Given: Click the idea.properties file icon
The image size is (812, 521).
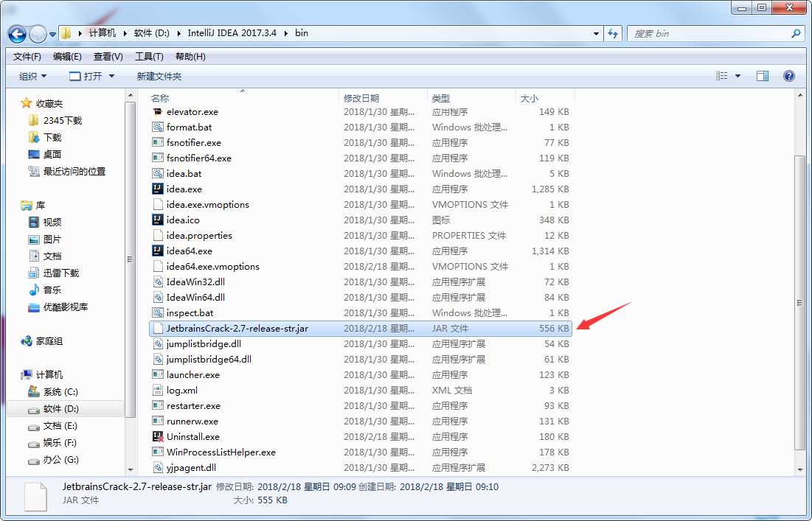Looking at the screenshot, I should 158,235.
